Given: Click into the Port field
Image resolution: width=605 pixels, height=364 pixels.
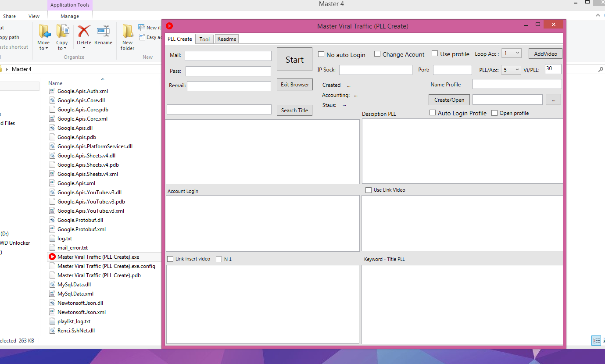Looking at the screenshot, I should click(x=452, y=70).
